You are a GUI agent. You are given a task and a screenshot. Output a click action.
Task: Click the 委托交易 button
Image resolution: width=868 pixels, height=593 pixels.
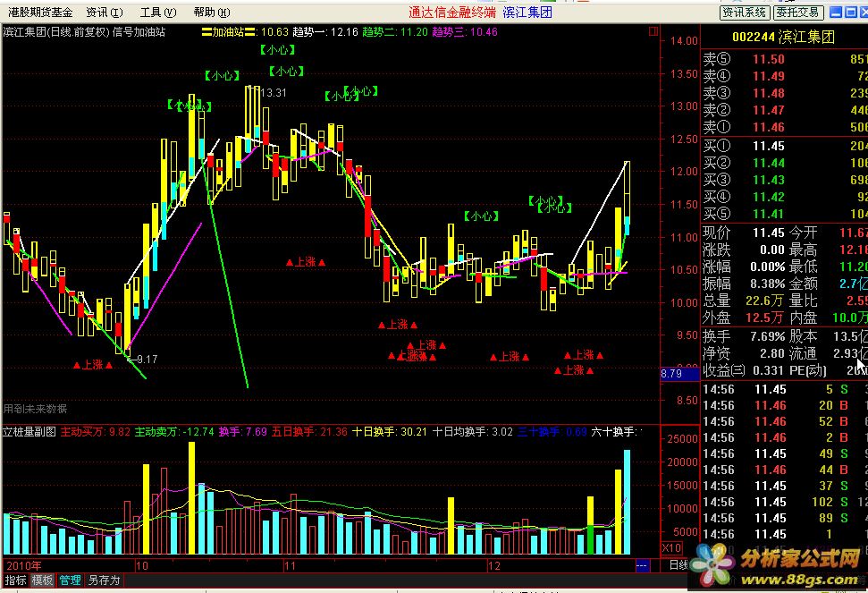[x=797, y=13]
